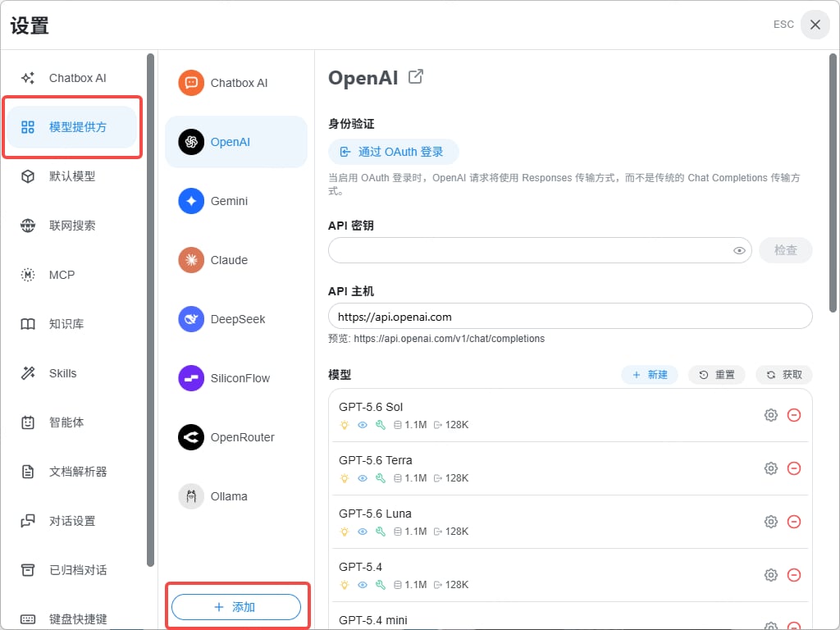Click the 预览 API URL text
This screenshot has width=840, height=630.
click(436, 339)
